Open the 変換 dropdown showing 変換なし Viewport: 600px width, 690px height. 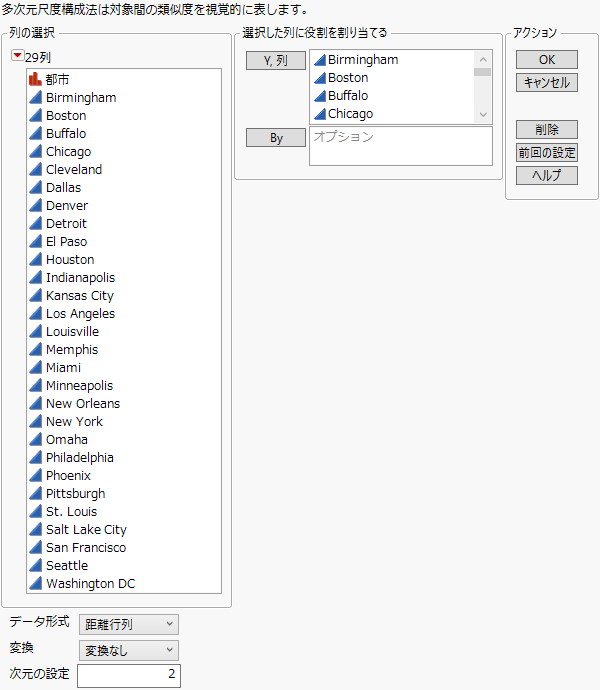pos(129,650)
